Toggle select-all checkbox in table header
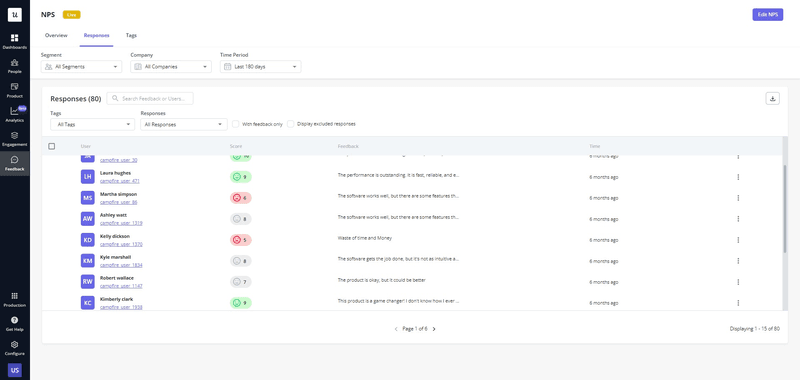Viewport: 800px width, 380px height. click(52, 146)
